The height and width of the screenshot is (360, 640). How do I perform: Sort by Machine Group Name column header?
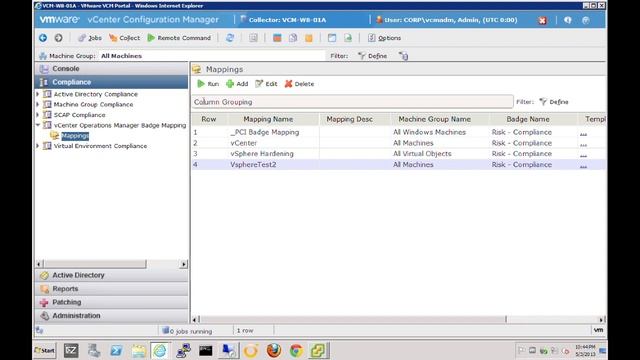coord(435,119)
